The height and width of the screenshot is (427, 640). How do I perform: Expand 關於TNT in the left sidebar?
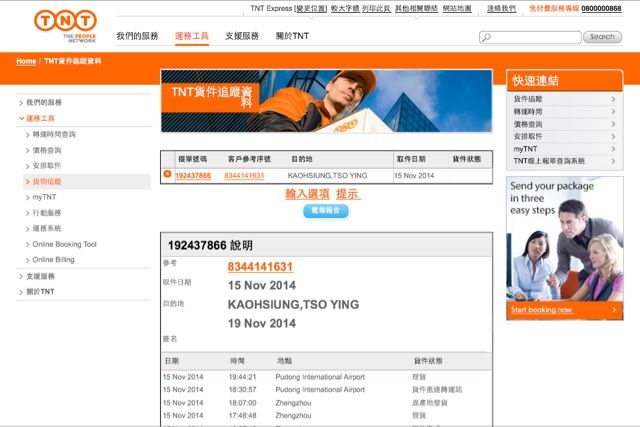40,292
